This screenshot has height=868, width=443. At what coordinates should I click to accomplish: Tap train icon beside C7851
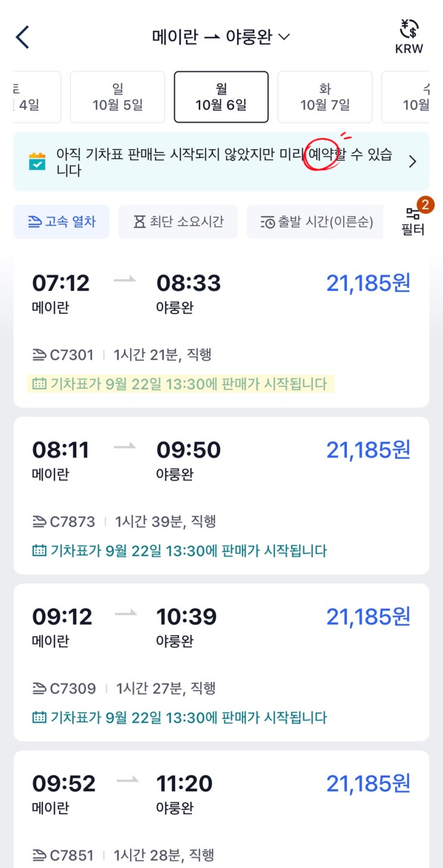[39, 855]
